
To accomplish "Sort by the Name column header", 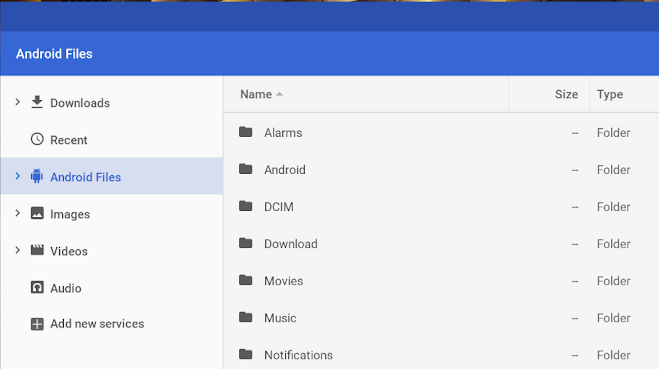I will [256, 94].
